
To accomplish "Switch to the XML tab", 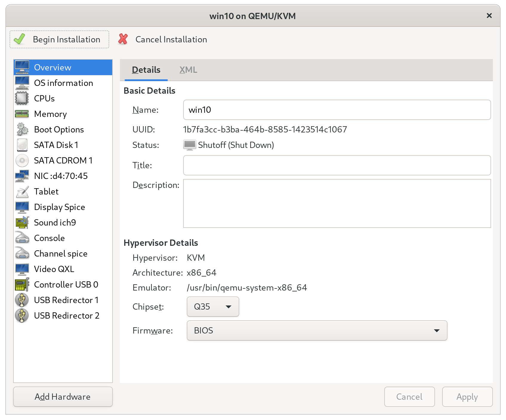I will coord(188,70).
